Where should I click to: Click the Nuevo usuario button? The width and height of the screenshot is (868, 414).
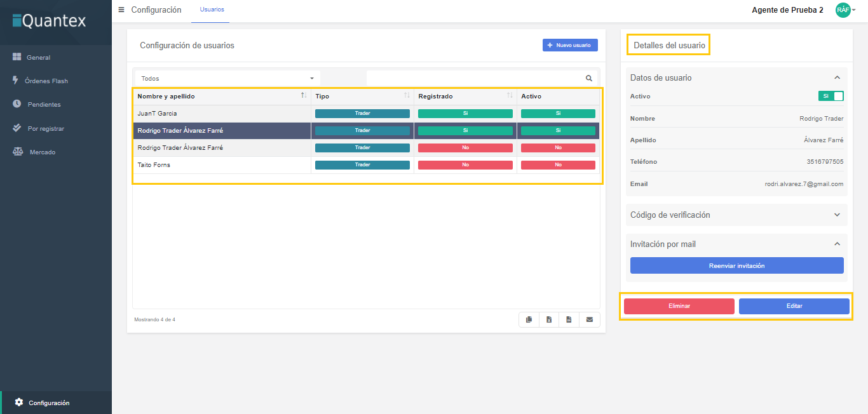coord(570,45)
